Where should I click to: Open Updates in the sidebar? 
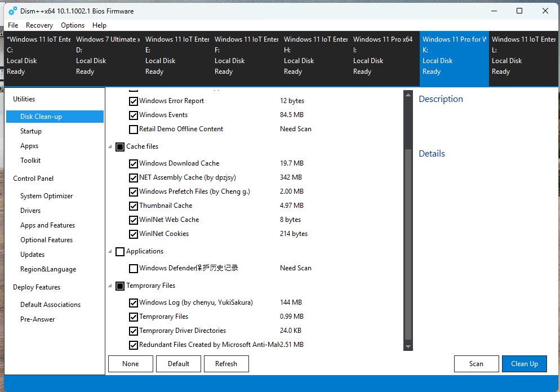[x=33, y=255]
